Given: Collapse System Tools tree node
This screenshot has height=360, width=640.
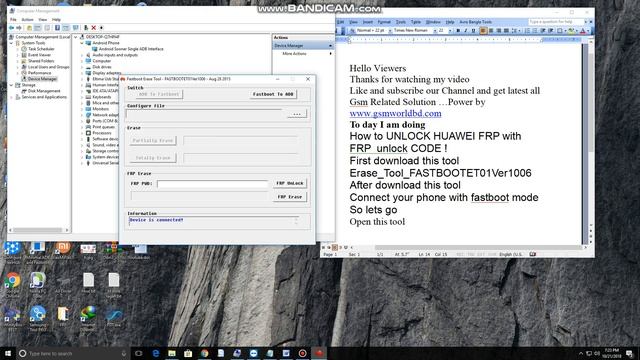Looking at the screenshot, I should [x=11, y=43].
